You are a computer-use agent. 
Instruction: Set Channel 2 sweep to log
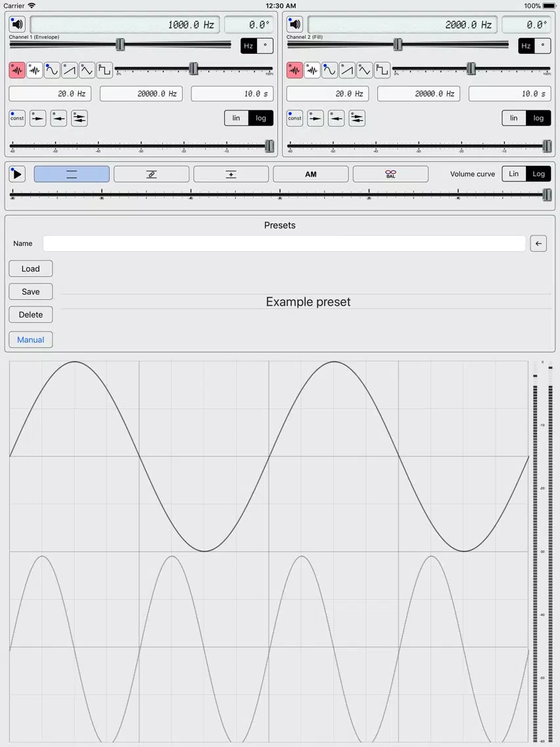click(x=538, y=118)
